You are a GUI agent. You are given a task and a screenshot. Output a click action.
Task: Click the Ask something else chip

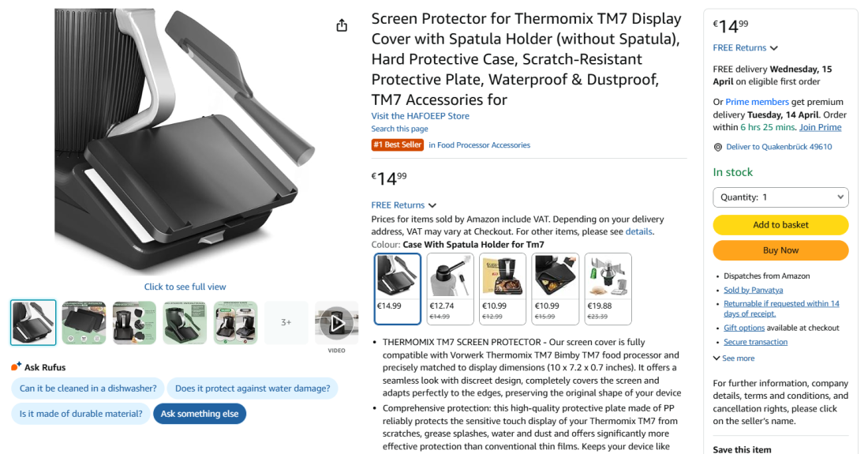point(200,414)
